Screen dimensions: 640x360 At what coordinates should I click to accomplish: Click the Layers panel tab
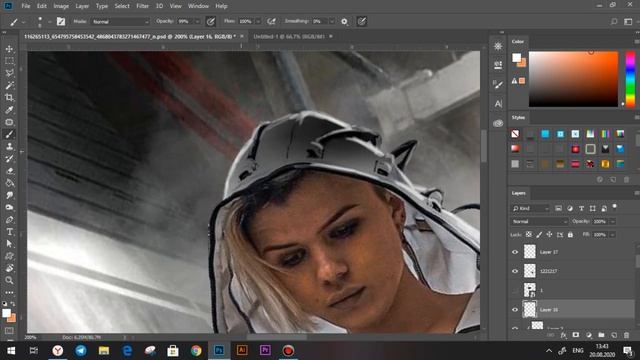[518, 193]
